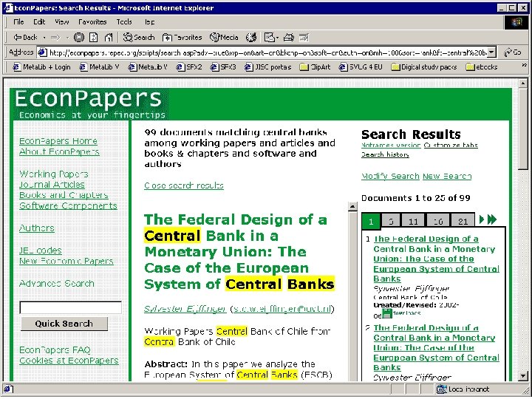Screen dimensions: 532x399
Task: Click the Modify Search link
Action: [x=390, y=177]
